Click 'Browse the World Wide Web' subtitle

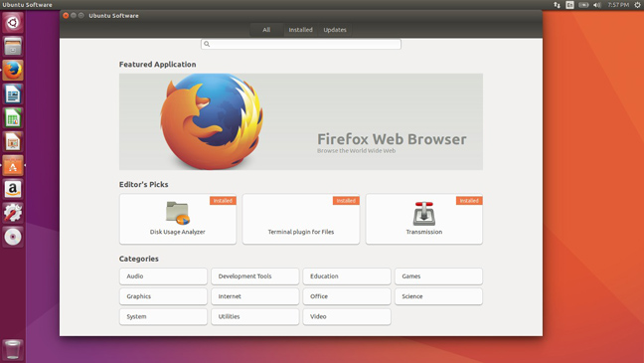coord(356,151)
